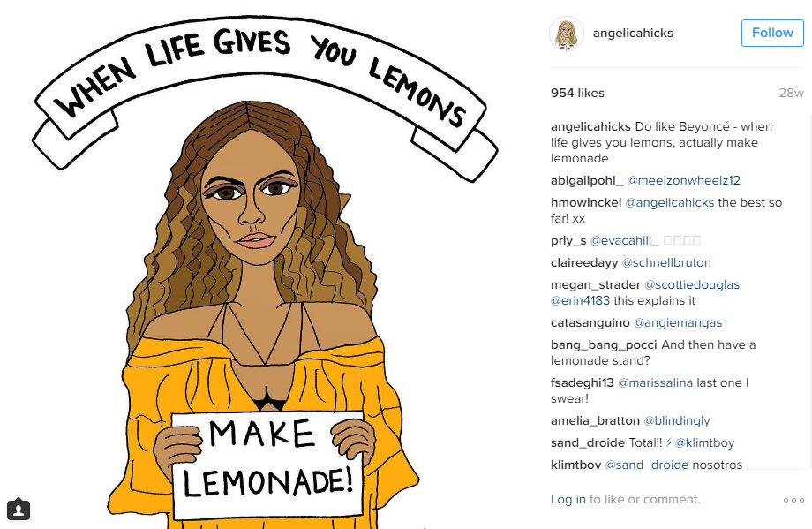This screenshot has width=812, height=529.
Task: Open the @erin4183 mention
Action: pyautogui.click(x=580, y=300)
